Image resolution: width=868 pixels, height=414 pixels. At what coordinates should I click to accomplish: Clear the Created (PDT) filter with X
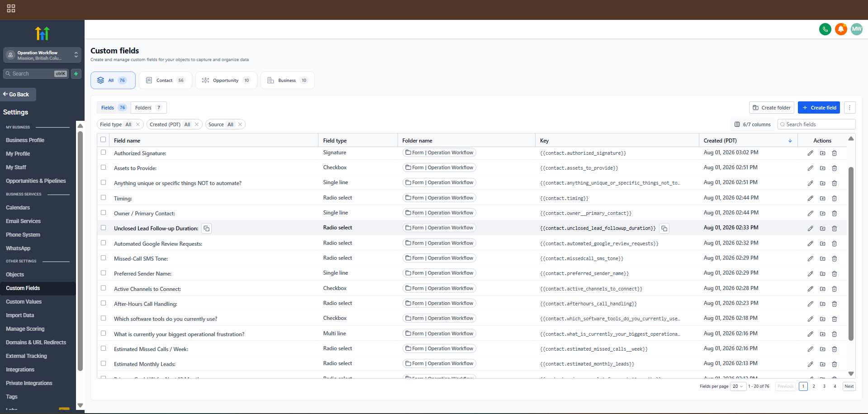pyautogui.click(x=197, y=124)
